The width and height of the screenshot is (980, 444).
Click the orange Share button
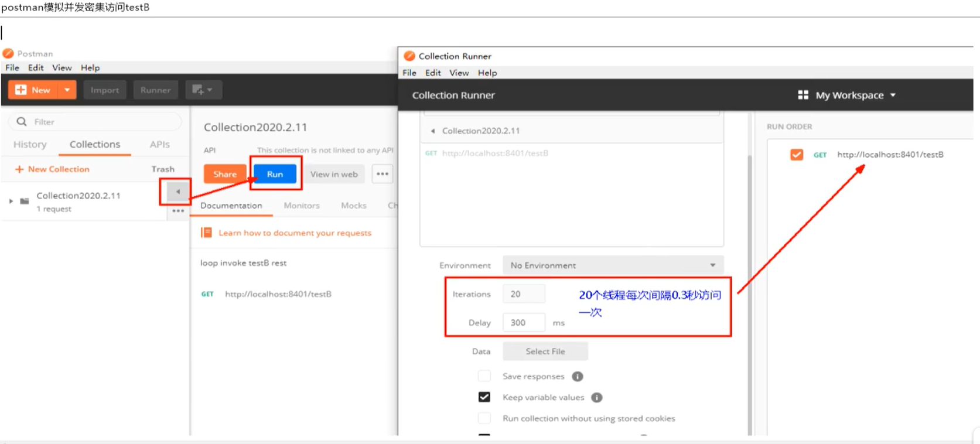click(x=225, y=174)
